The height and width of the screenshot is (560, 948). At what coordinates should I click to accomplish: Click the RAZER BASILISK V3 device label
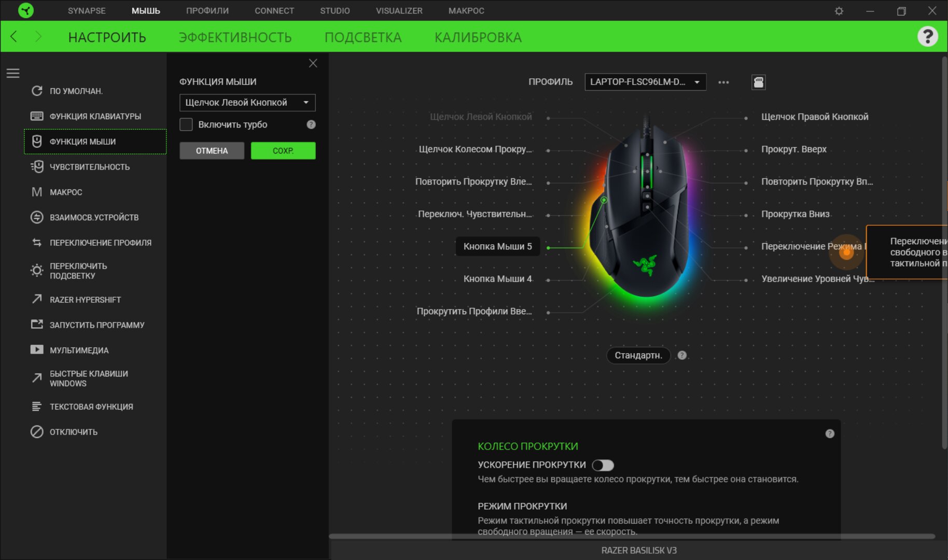pos(639,551)
